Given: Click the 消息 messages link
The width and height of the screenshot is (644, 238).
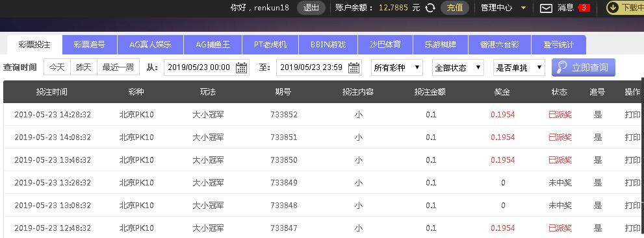Looking at the screenshot, I should (565, 8).
